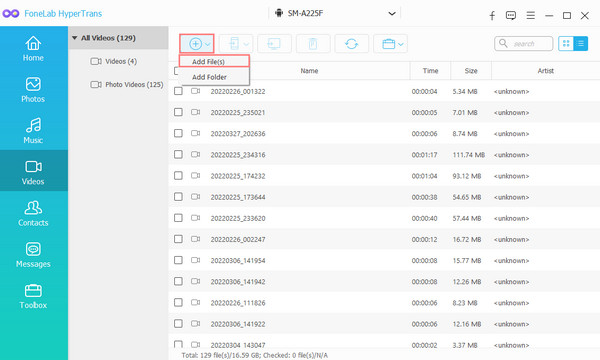The height and width of the screenshot is (360, 600).
Task: Open Contacts in the sidebar
Action: click(33, 213)
